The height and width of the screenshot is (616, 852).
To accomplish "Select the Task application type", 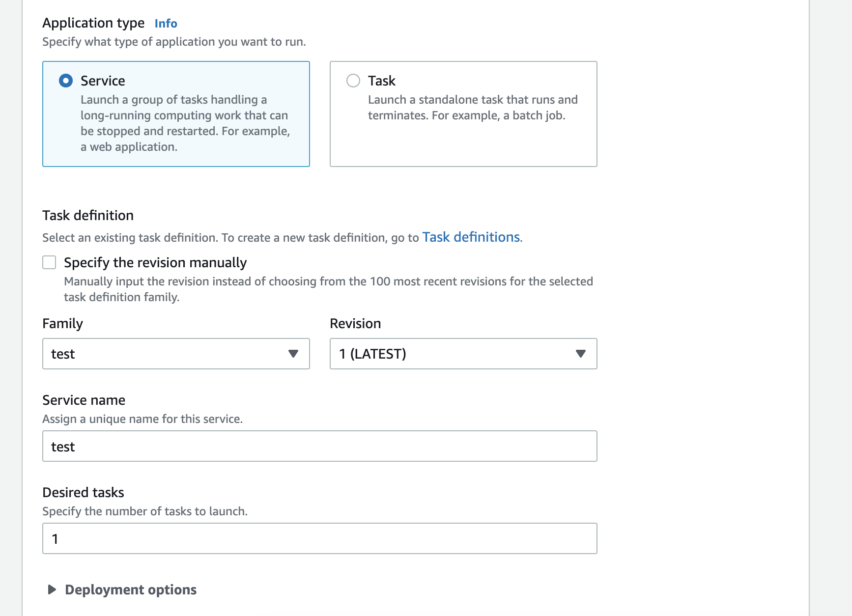I will 353,80.
